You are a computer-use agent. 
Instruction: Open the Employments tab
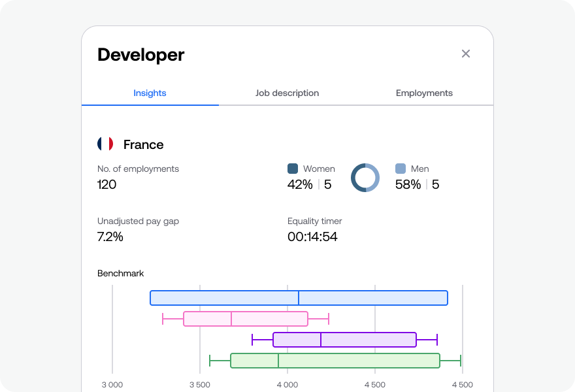[424, 93]
